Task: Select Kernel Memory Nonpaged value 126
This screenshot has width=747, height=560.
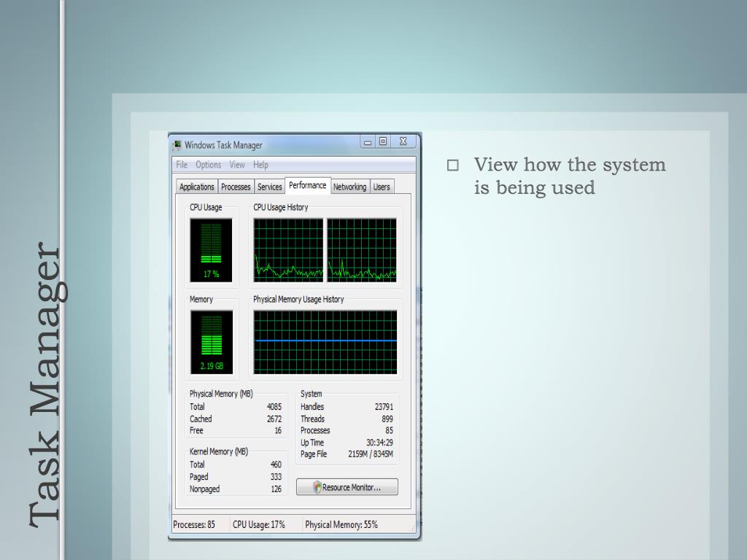Action: [x=276, y=489]
